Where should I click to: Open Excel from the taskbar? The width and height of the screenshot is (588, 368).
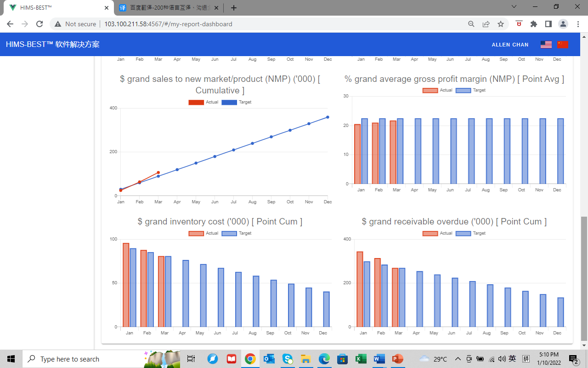tap(361, 359)
